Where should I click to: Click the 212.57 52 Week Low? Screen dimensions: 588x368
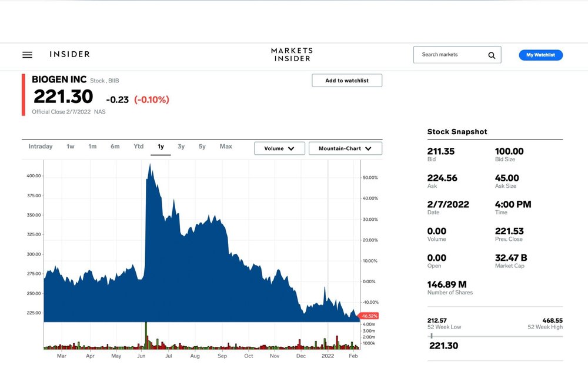pyautogui.click(x=437, y=321)
